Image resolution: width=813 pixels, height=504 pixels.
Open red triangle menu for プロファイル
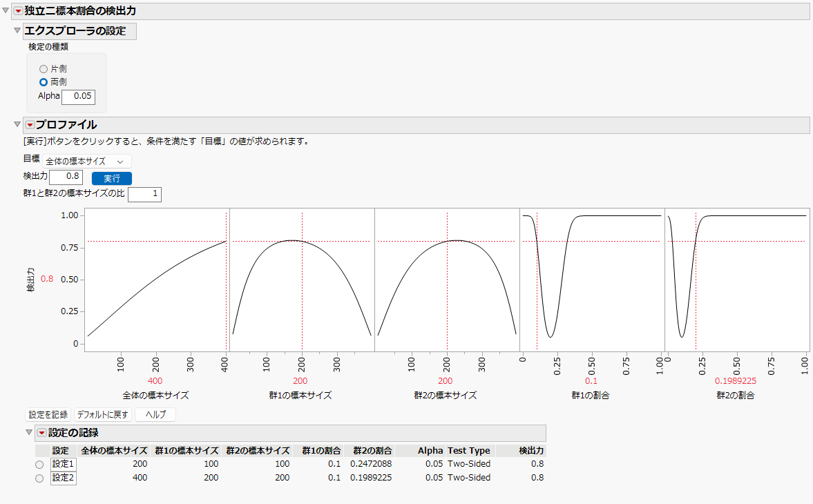[30, 125]
